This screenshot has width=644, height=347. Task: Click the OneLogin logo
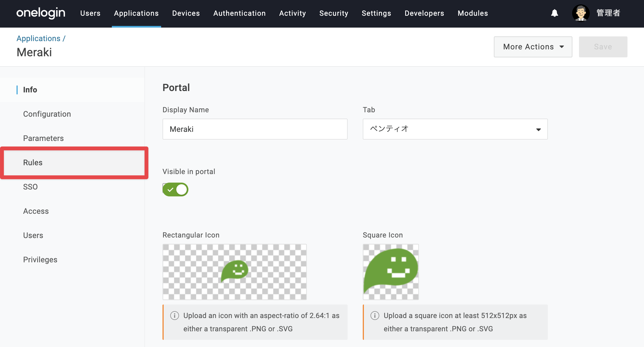click(41, 13)
